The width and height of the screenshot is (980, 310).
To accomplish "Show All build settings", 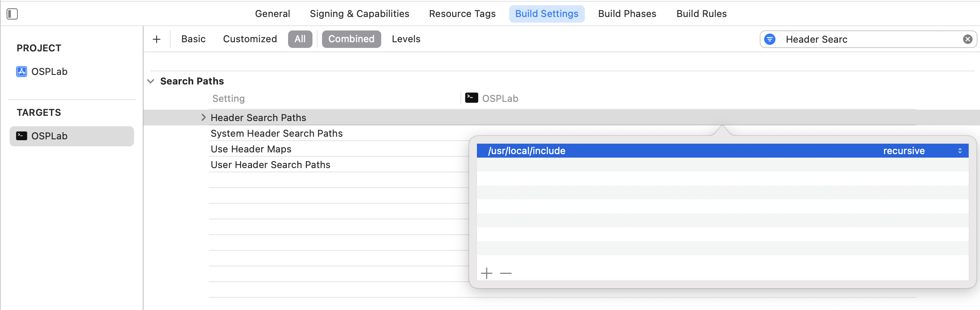I will (x=300, y=39).
